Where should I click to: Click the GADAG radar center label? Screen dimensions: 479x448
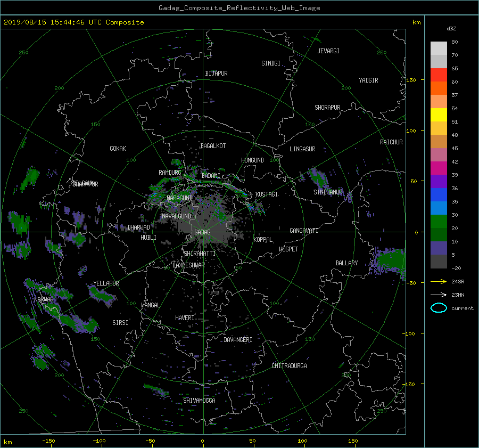pos(203,232)
